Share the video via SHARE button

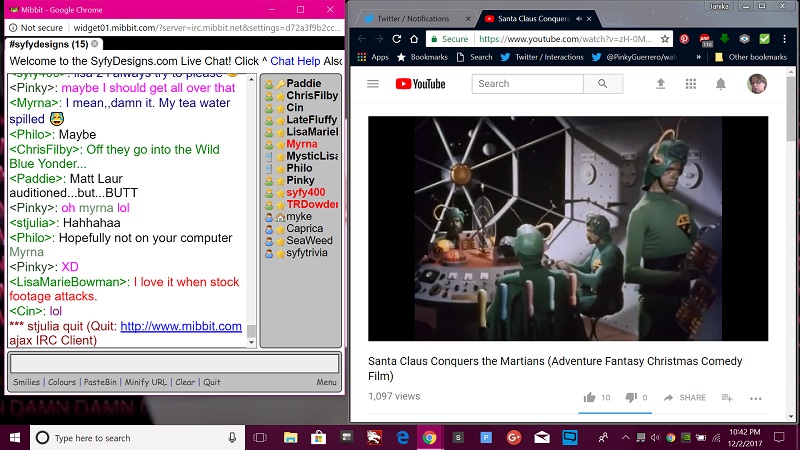pyautogui.click(x=684, y=397)
